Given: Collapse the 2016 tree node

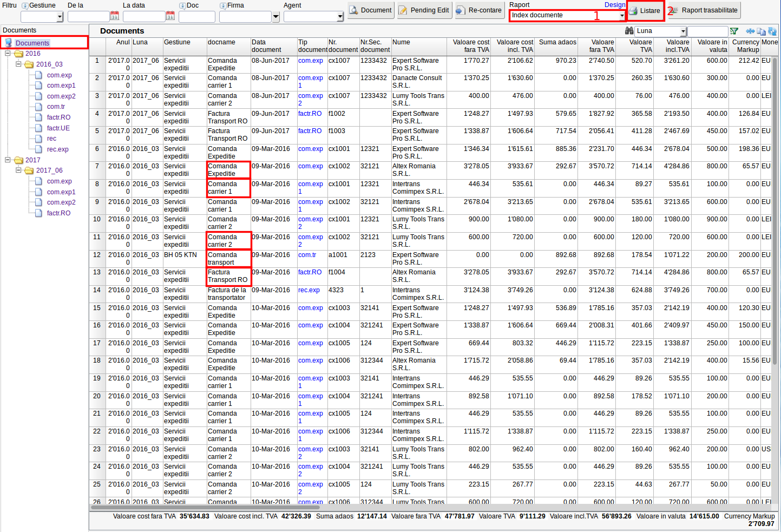Looking at the screenshot, I should click(8, 54).
